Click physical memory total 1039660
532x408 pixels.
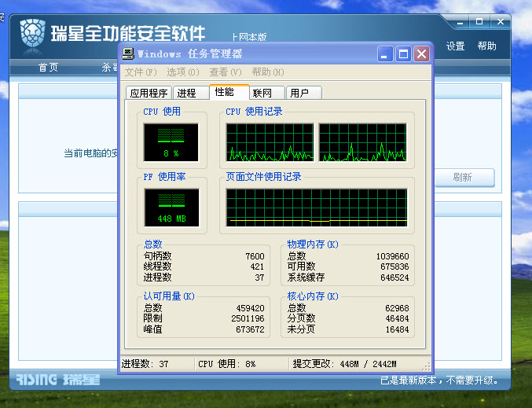(393, 256)
